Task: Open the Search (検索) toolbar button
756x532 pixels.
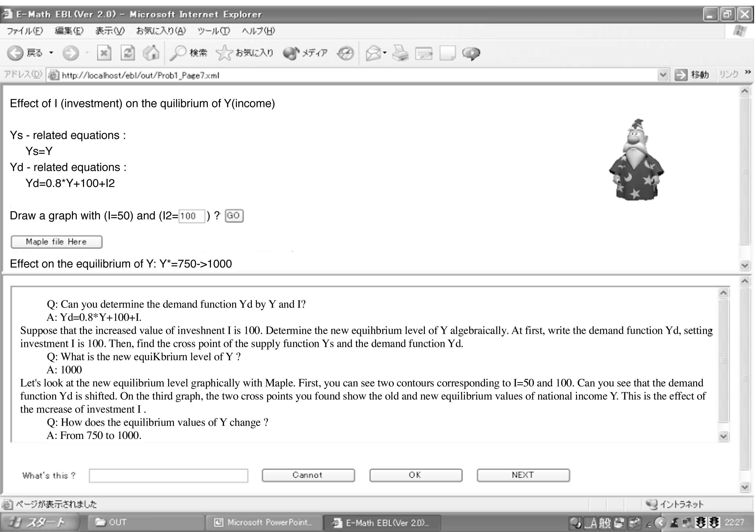Action: [x=188, y=53]
